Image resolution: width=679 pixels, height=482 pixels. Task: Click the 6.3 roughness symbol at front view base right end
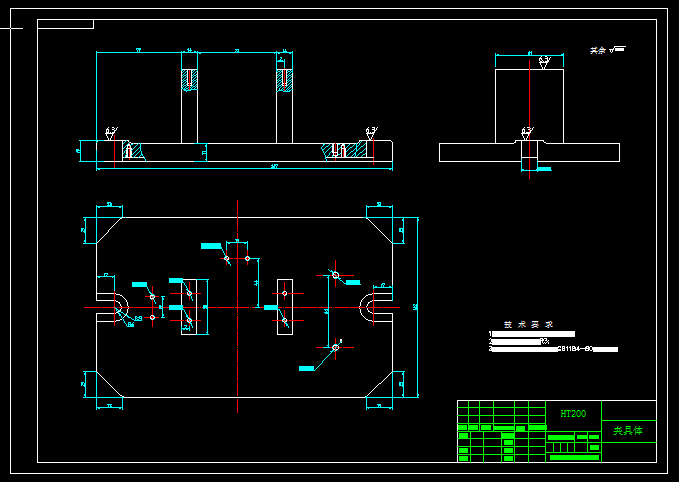pos(372,133)
